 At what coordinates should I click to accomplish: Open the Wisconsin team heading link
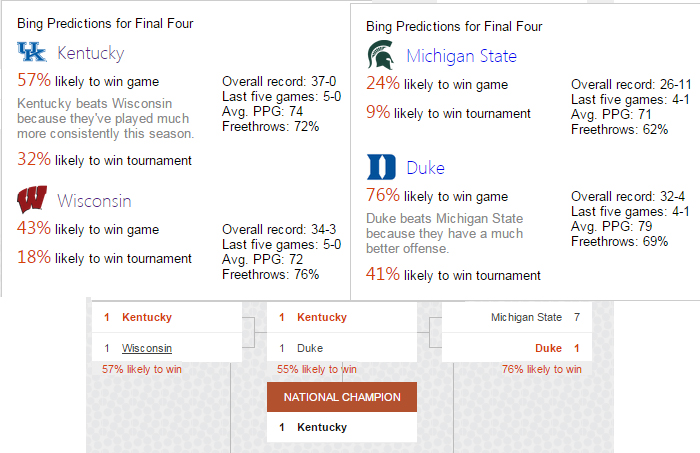coord(94,201)
